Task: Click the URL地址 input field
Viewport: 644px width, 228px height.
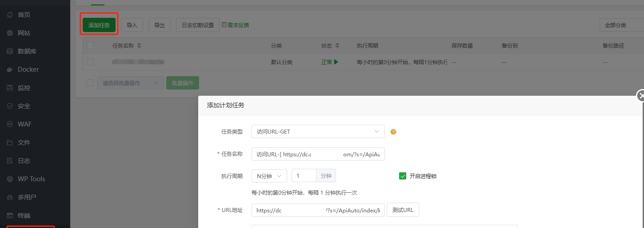Action: click(318, 210)
